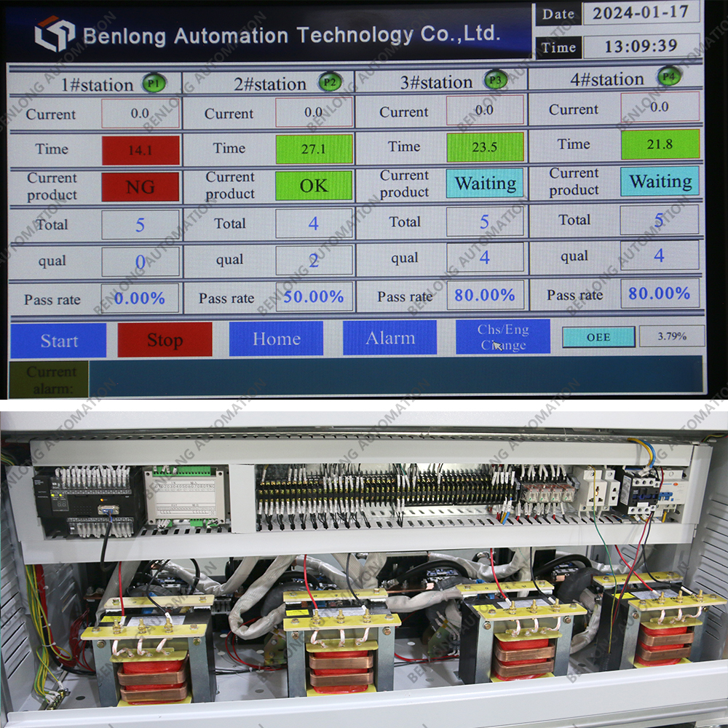This screenshot has width=728, height=728.
Task: Tap the Waiting status of 3#station
Action: point(485,183)
